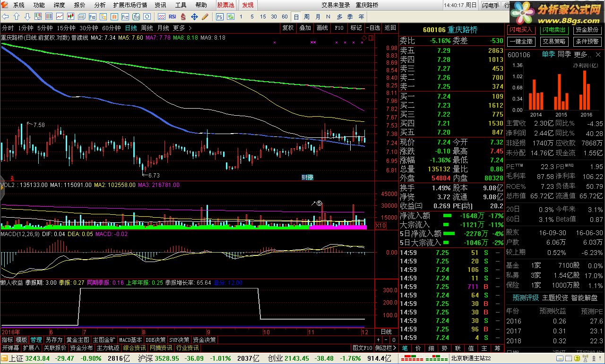The height and width of the screenshot is (364, 605).
Task: Click the 资金股份 button
Action: click(x=587, y=30)
